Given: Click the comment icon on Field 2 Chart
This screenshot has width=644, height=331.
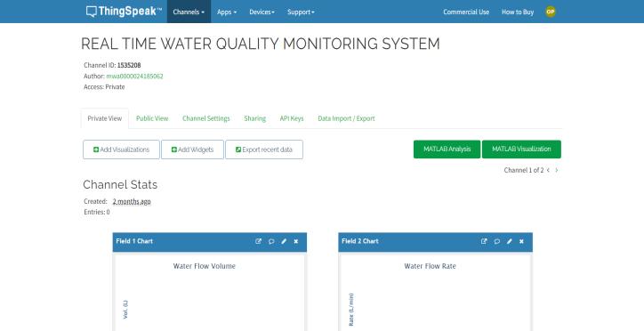Looking at the screenshot, I should (496, 241).
